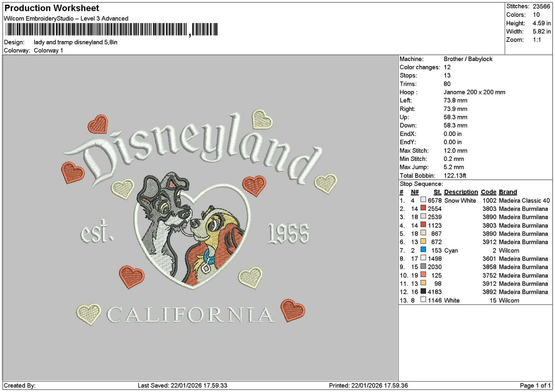The height and width of the screenshot is (392, 555).
Task: Click the Stops value 13
Action: [447, 76]
